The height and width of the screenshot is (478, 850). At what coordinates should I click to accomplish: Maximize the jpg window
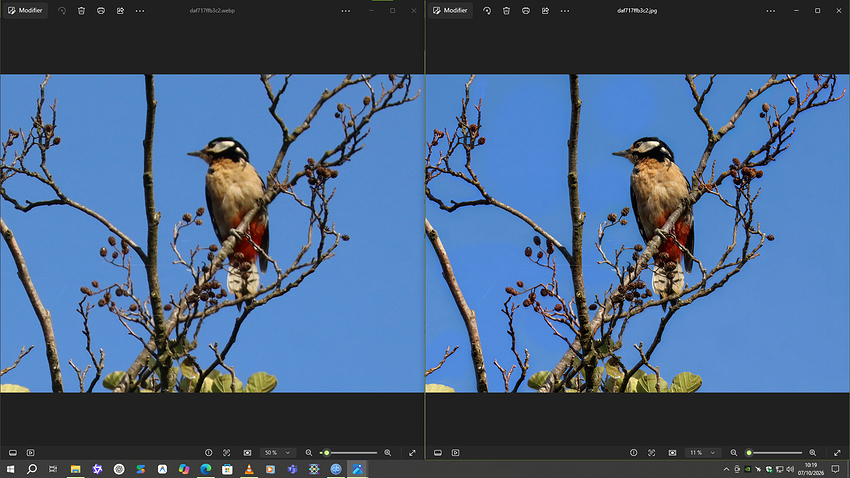[x=817, y=11]
